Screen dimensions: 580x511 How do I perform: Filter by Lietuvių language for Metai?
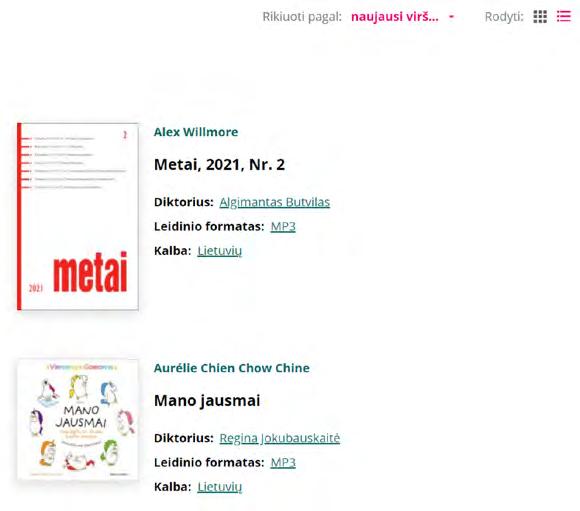[220, 251]
